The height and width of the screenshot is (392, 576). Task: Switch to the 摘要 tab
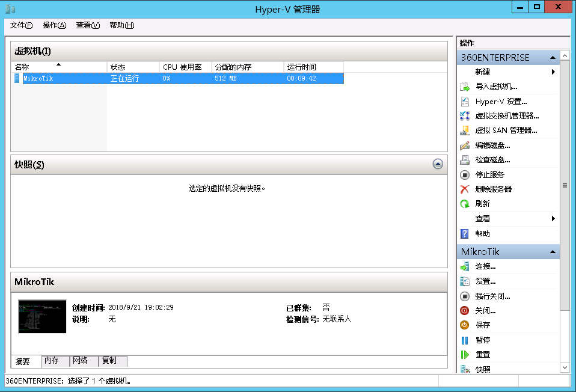[26, 361]
